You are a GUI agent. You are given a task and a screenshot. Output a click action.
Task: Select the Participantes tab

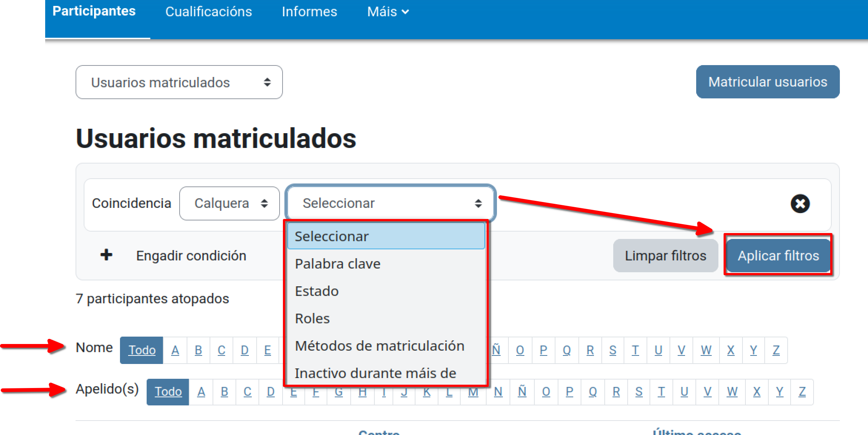click(94, 11)
